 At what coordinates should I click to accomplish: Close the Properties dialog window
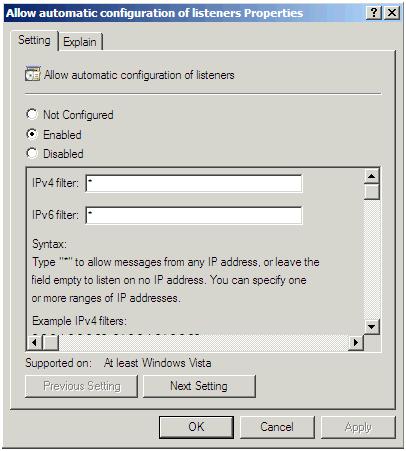(392, 13)
